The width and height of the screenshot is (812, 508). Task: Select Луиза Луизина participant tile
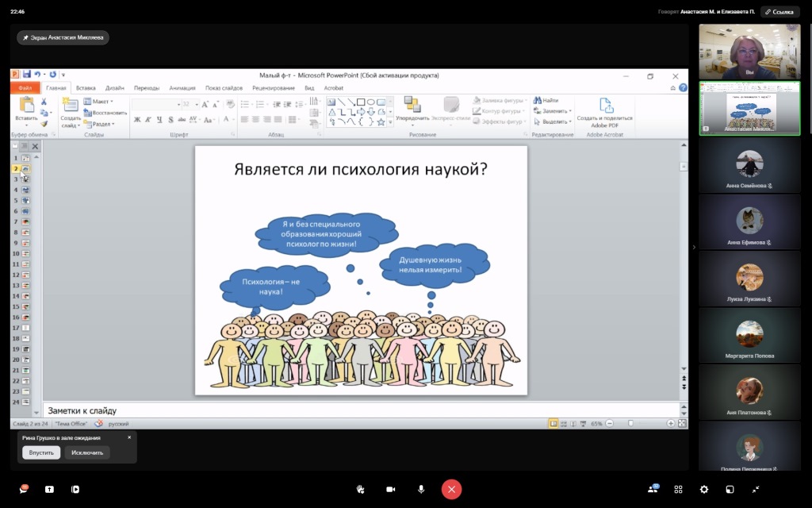[x=749, y=279]
